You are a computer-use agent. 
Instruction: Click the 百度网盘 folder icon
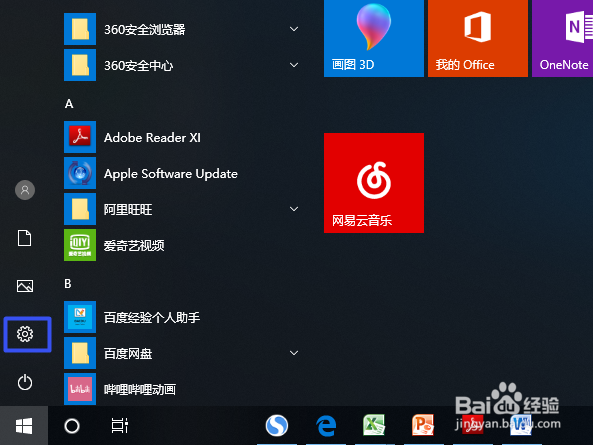pos(80,353)
